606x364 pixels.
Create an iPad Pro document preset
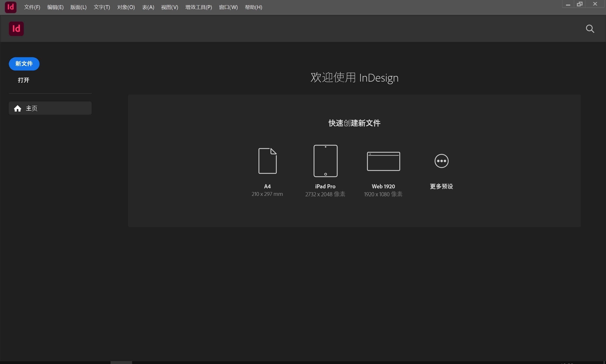325,161
